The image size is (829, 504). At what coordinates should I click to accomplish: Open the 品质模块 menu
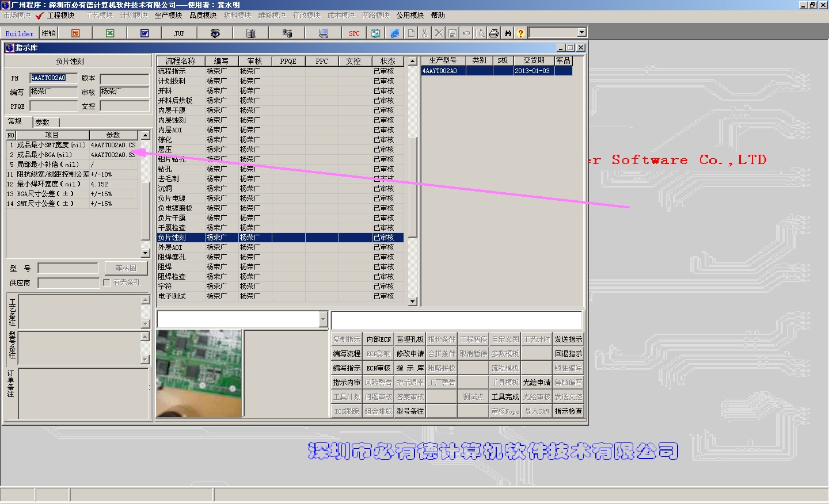pos(203,16)
